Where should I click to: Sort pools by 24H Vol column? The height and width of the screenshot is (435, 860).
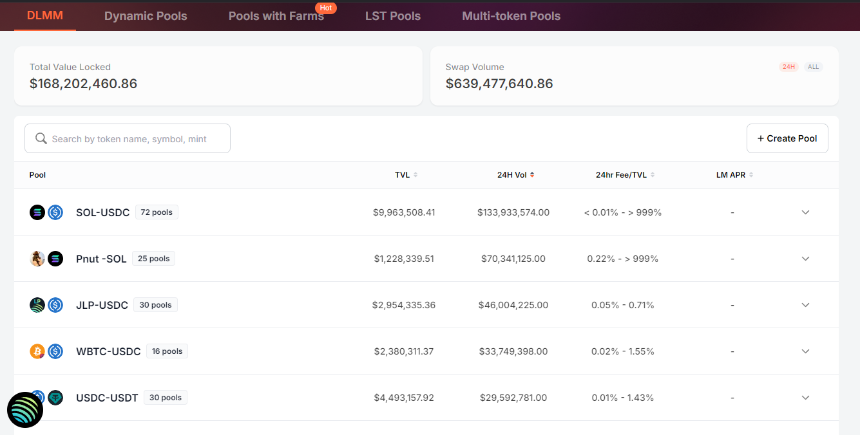coord(516,175)
